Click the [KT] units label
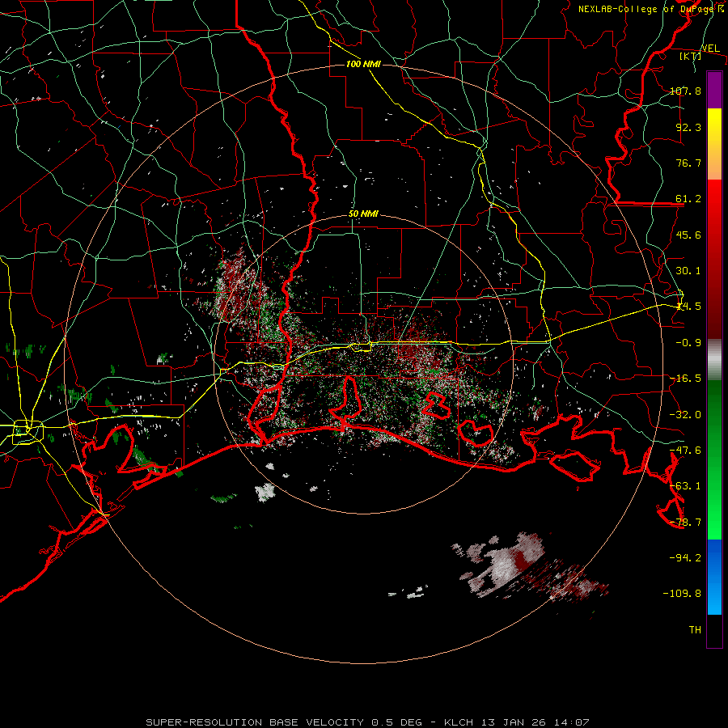This screenshot has height=728, width=728. pyautogui.click(x=690, y=56)
